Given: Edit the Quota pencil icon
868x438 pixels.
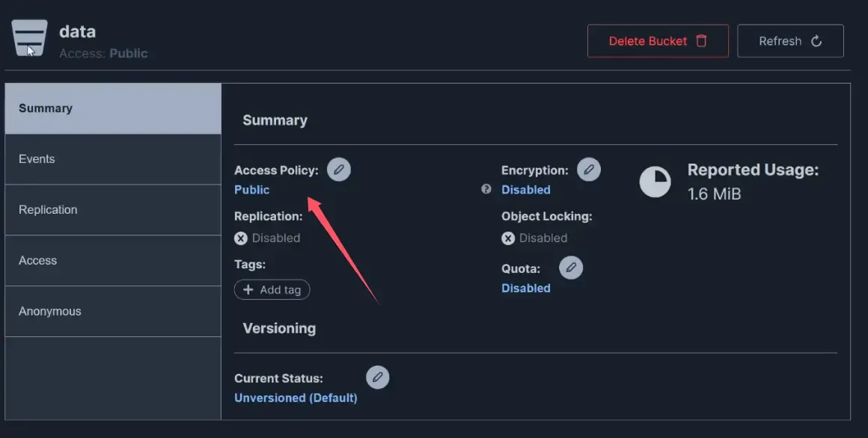Looking at the screenshot, I should point(571,268).
